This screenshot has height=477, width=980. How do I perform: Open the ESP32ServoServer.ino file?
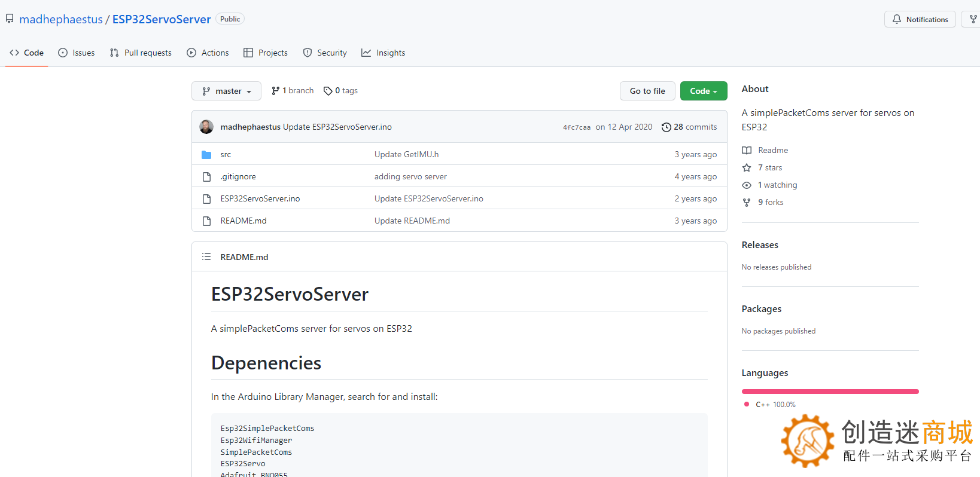tap(260, 198)
